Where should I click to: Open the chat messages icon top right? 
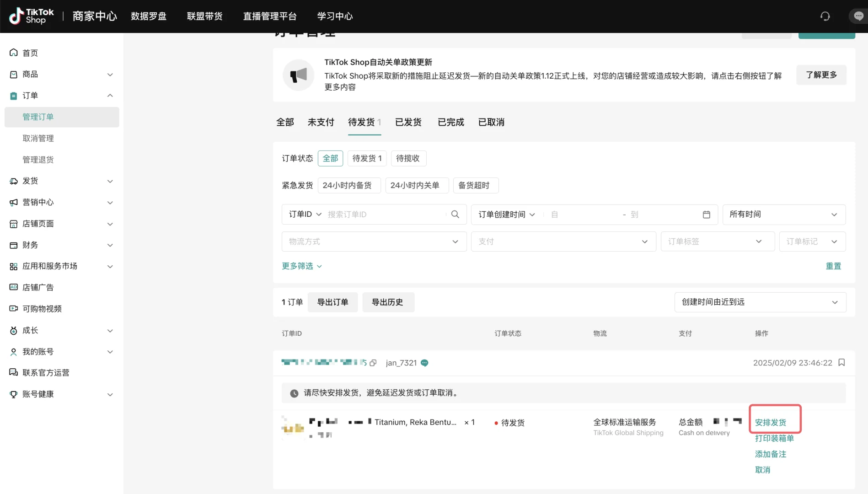[858, 16]
